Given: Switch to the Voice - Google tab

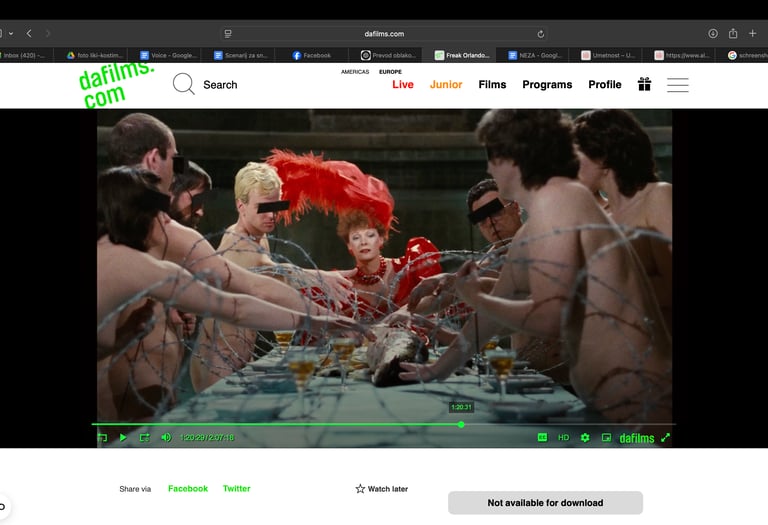Looking at the screenshot, I should click(x=168, y=55).
